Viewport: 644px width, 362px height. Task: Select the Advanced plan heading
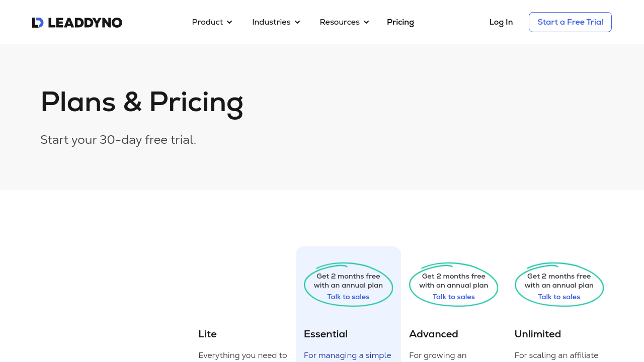point(434,334)
